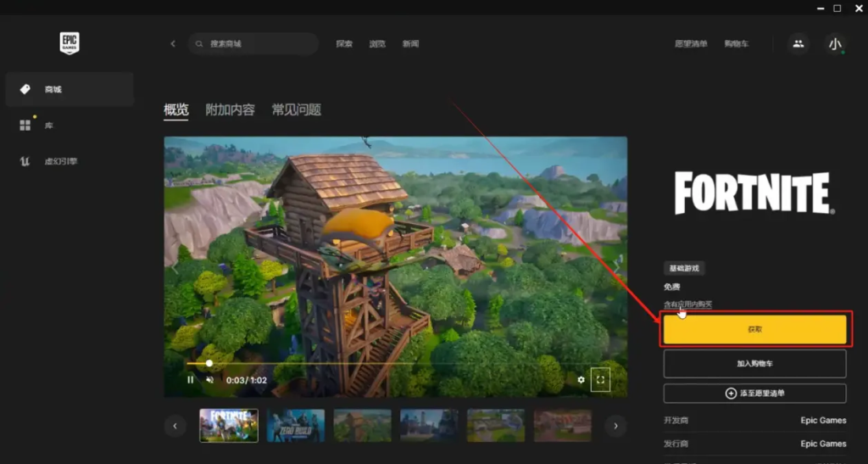Select the third media thumbnail
The image size is (868, 464).
(363, 425)
